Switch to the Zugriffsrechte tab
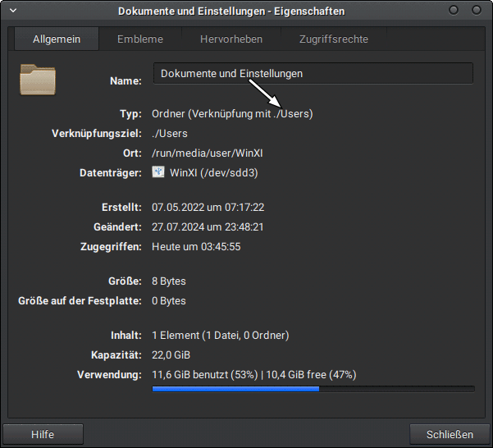The height and width of the screenshot is (448, 493). click(x=334, y=39)
